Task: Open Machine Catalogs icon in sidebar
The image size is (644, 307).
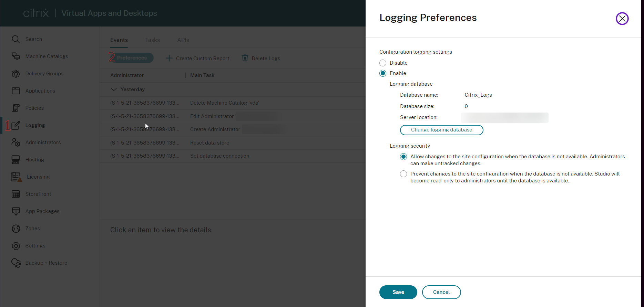Action: tap(16, 56)
